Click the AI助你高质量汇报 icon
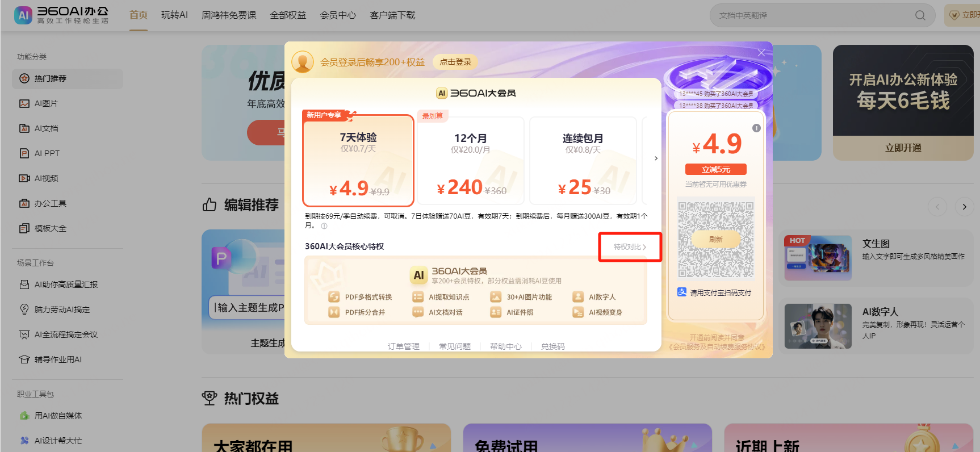The width and height of the screenshot is (980, 452). [x=24, y=284]
